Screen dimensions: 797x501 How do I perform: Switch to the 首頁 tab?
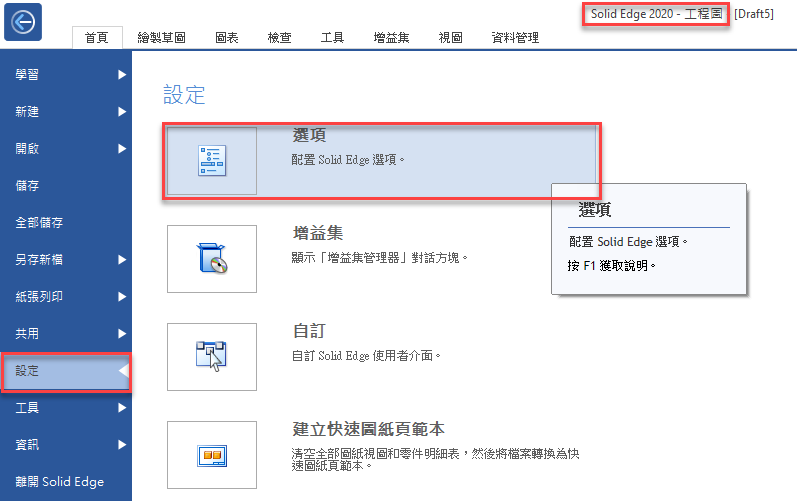[x=97, y=38]
